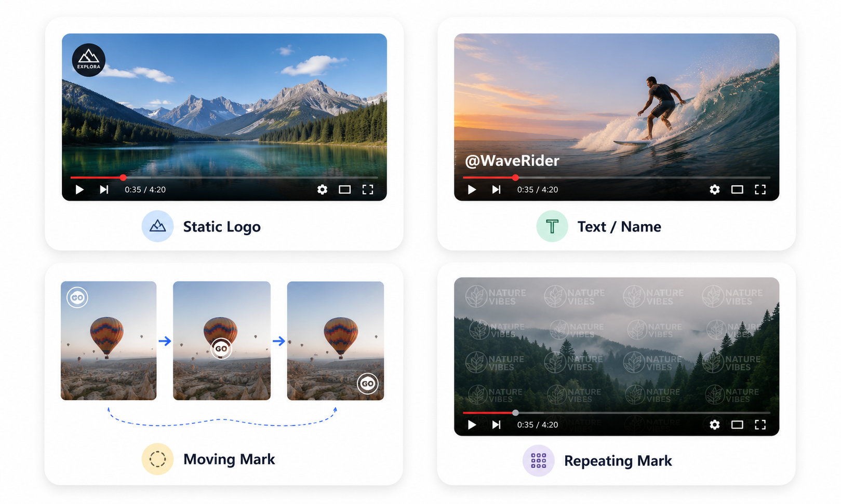Select the Moving Mark label
Screen dimensions: 841x504
pyautogui.click(x=229, y=459)
